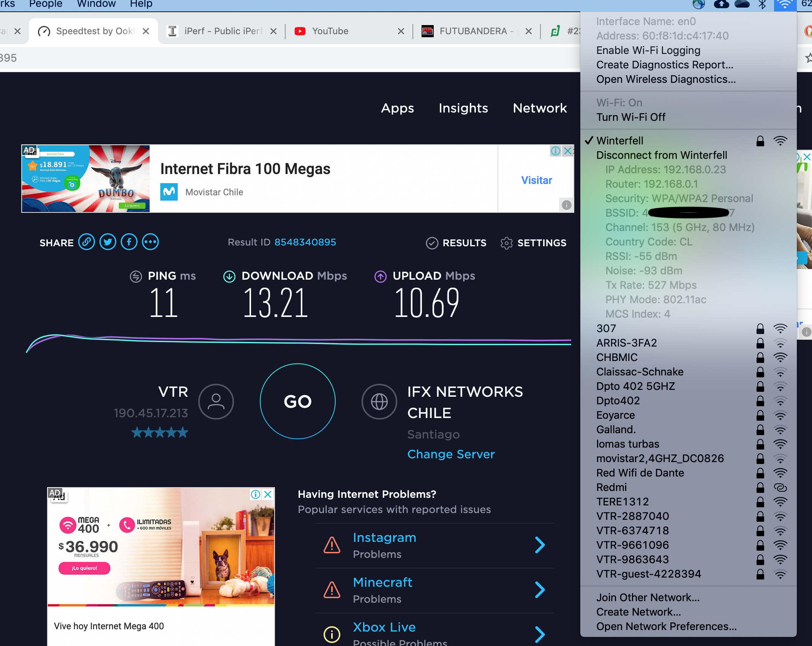Open the People menu
This screenshot has height=646, width=812.
coord(46,4)
